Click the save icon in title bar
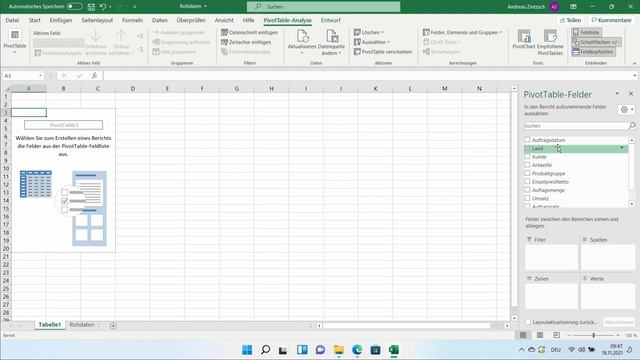Viewport: 640px width, 360px height. click(91, 7)
